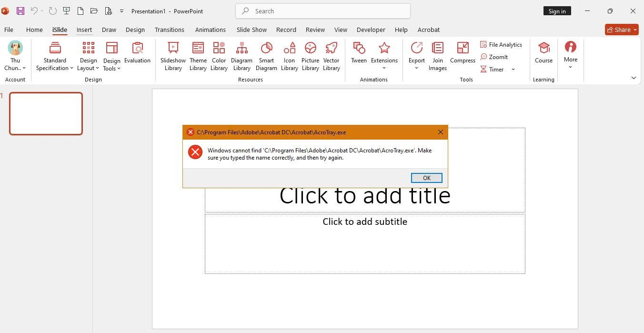Expand the Design Layout dropdown
The height and width of the screenshot is (333, 644).
[89, 56]
